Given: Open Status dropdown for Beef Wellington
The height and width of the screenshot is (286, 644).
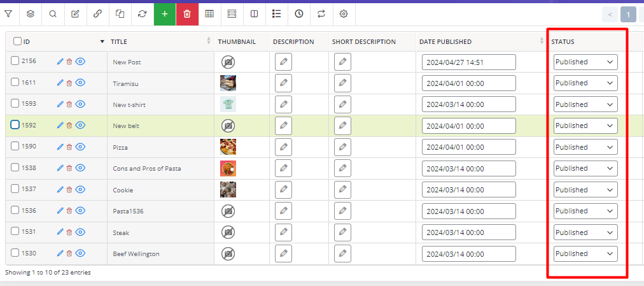Looking at the screenshot, I should [x=585, y=254].
